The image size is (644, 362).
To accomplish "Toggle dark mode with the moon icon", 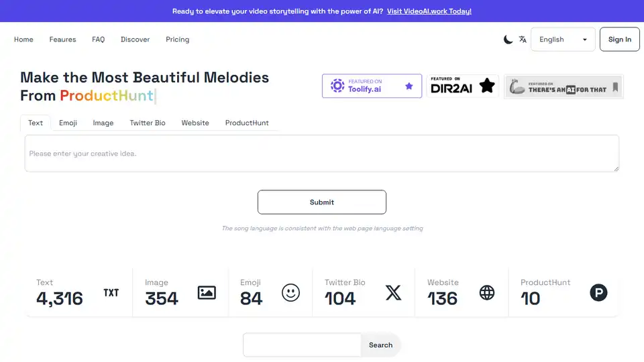I will [508, 40].
